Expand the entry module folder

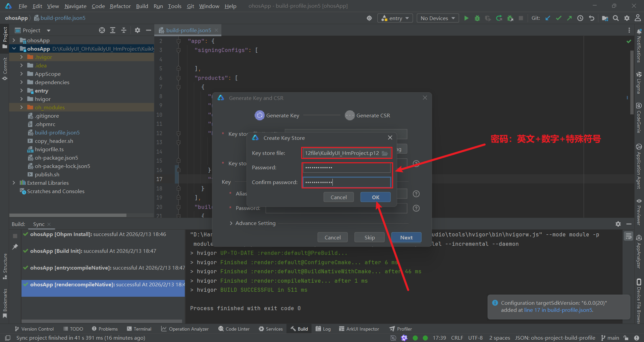click(21, 91)
